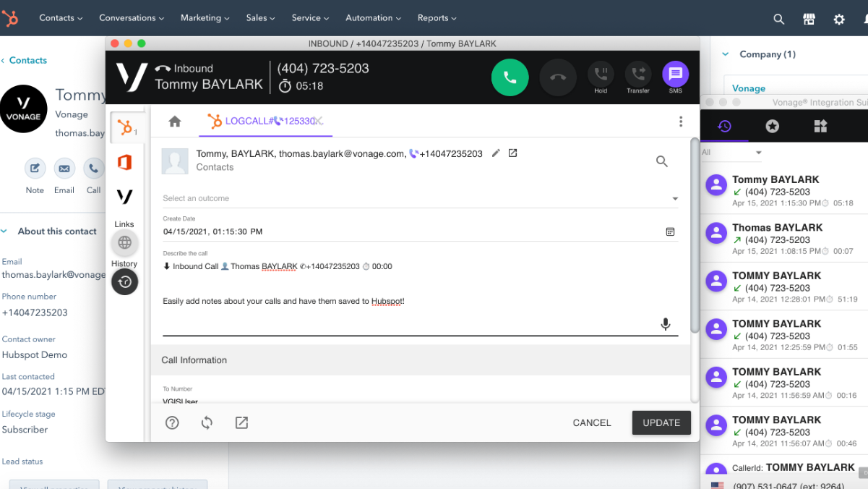Viewport: 868px width, 489px height.
Task: Open the SMS messaging button
Action: click(x=675, y=75)
